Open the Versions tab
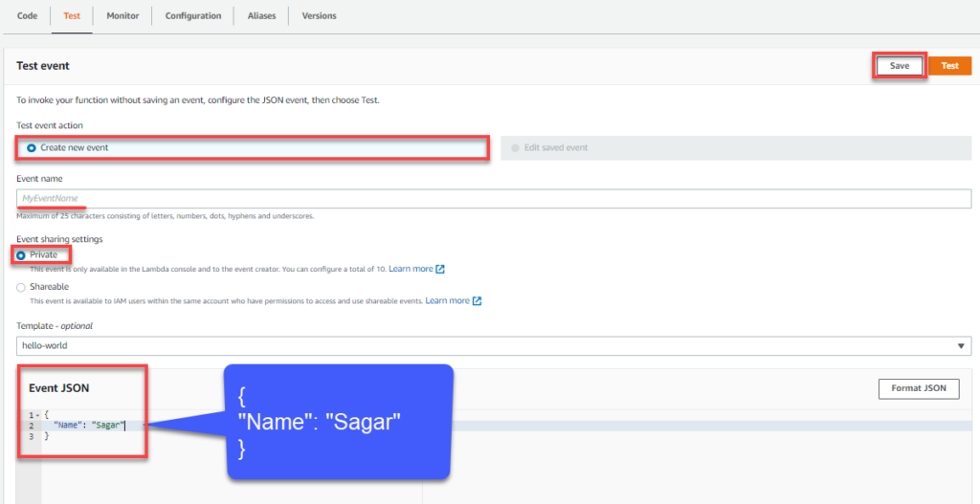The width and height of the screenshot is (980, 504). pyautogui.click(x=319, y=16)
